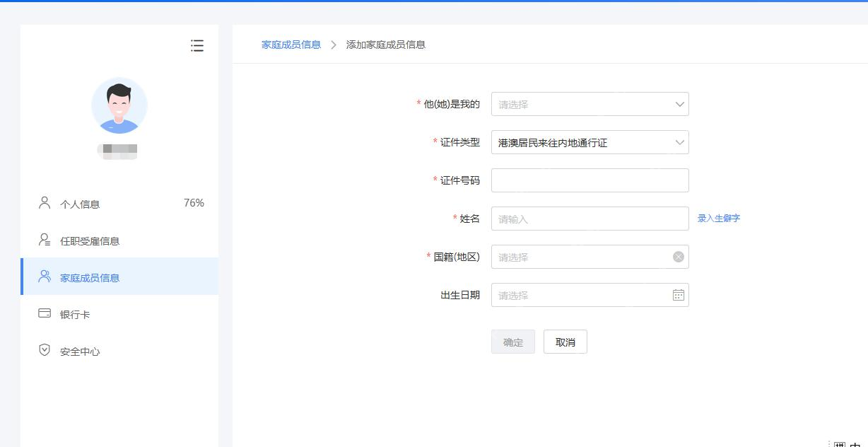
Task: Click the 确定 button
Action: coord(513,342)
